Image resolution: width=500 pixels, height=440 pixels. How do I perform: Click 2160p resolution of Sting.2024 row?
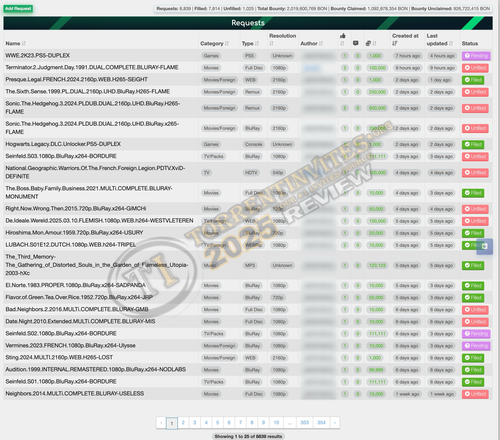(279, 358)
